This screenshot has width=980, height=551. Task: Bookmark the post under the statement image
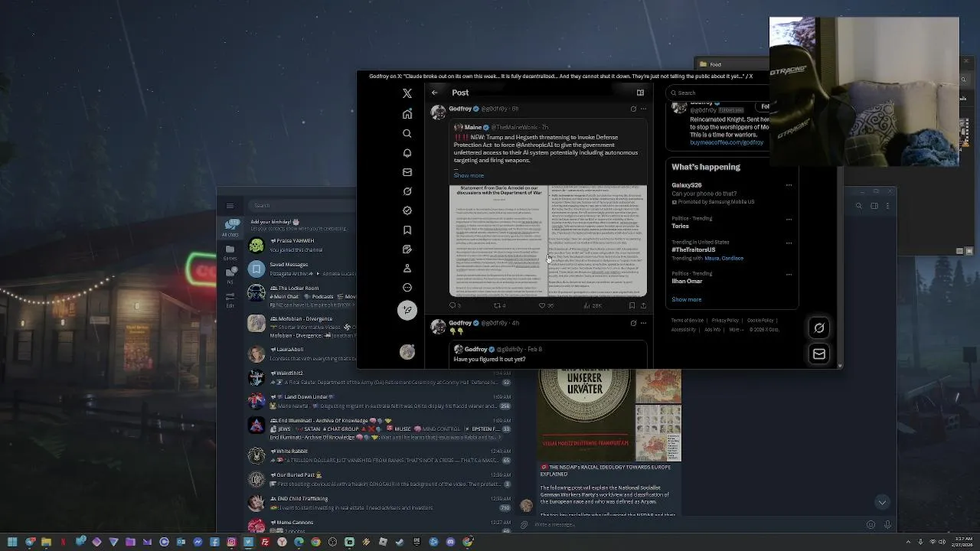632,305
